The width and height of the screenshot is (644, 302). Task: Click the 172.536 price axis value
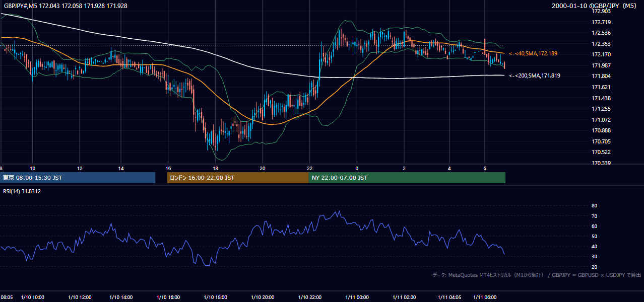click(601, 33)
